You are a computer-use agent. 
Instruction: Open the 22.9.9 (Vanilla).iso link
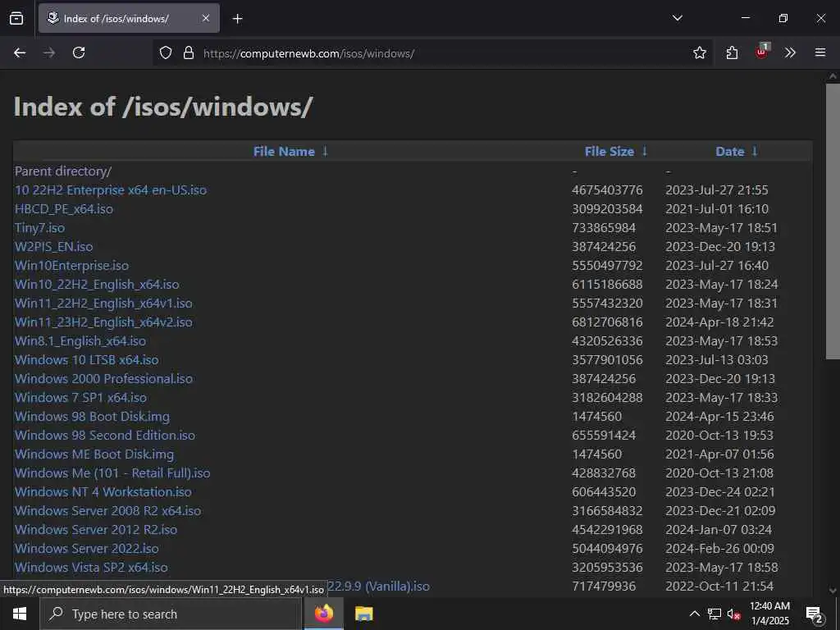tap(378, 586)
